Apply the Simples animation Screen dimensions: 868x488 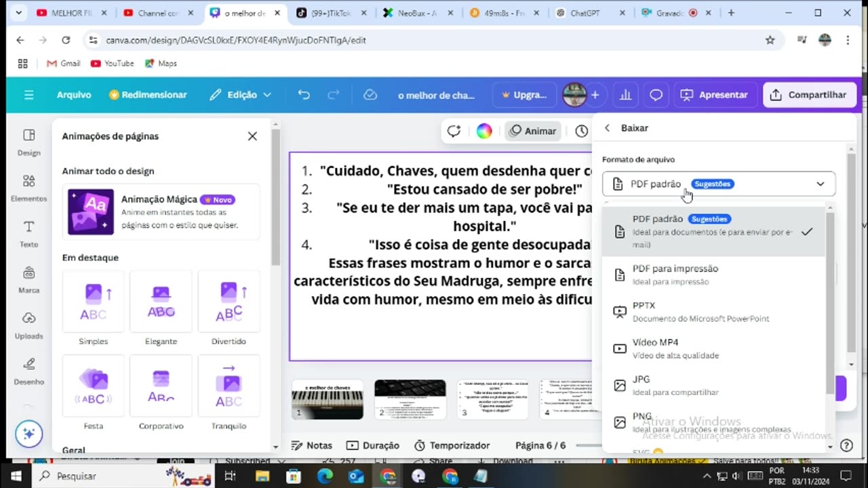pos(93,308)
